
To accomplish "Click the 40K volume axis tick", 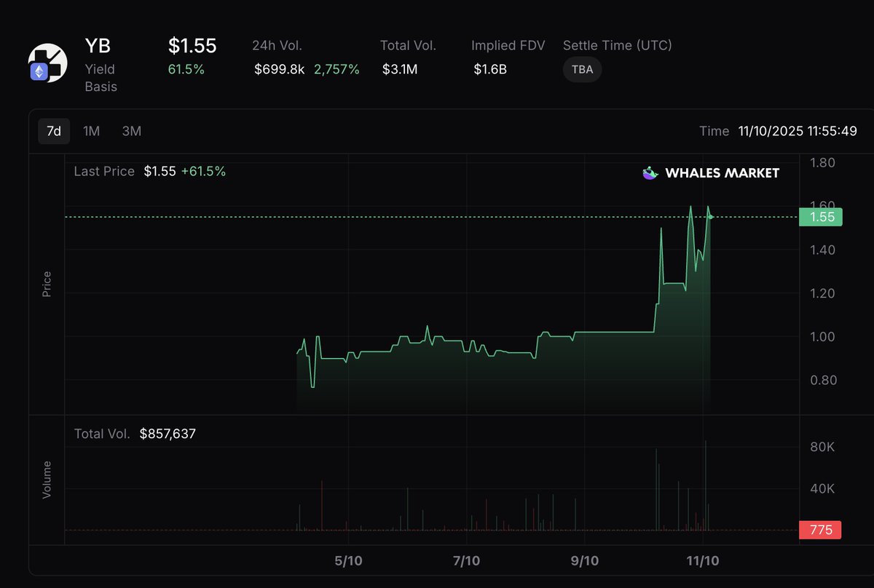I will (822, 488).
